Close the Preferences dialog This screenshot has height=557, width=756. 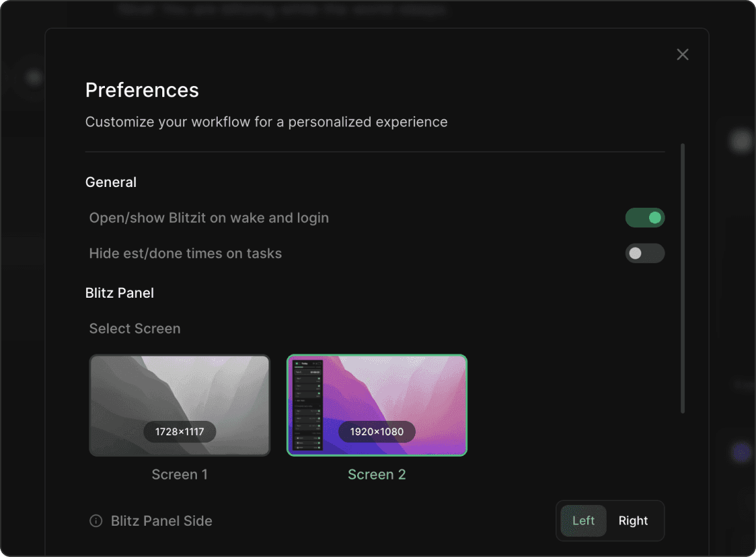pos(682,55)
